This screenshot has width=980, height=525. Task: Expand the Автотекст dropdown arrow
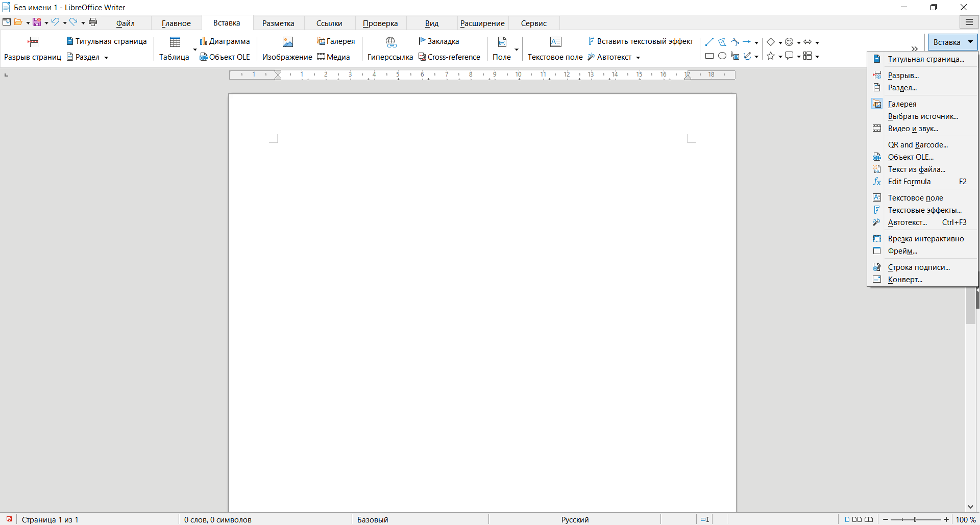[x=638, y=58]
